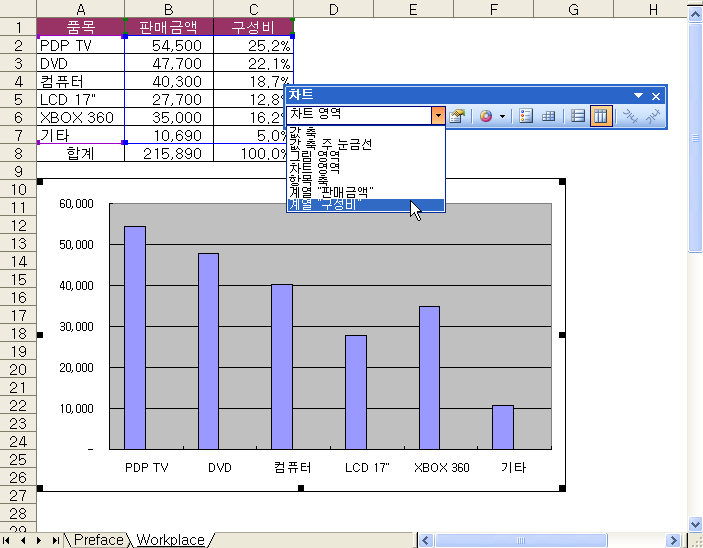703x548 pixels.
Task: Click the LCD 17" bar in chart
Action: (356, 392)
